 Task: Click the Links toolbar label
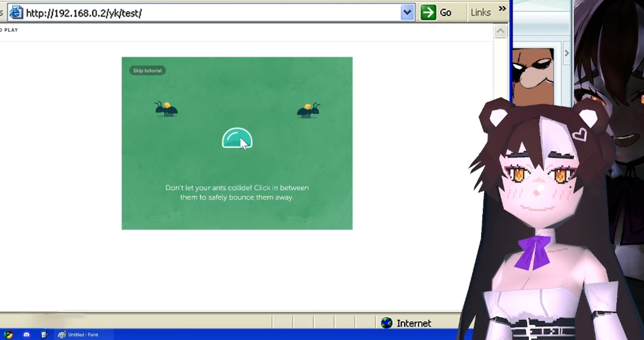click(480, 13)
